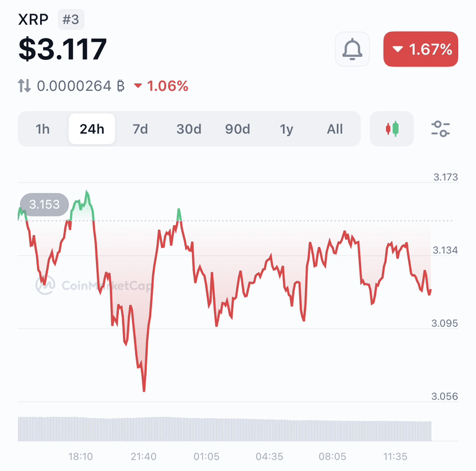Tap the down triangle beside 1.06%
Viewport: 476px width, 471px height.
[138, 86]
